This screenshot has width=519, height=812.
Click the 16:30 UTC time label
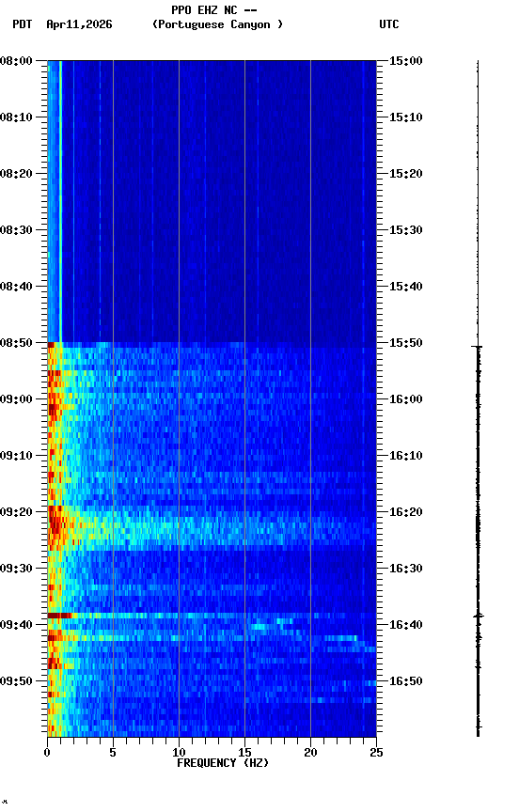point(406,569)
